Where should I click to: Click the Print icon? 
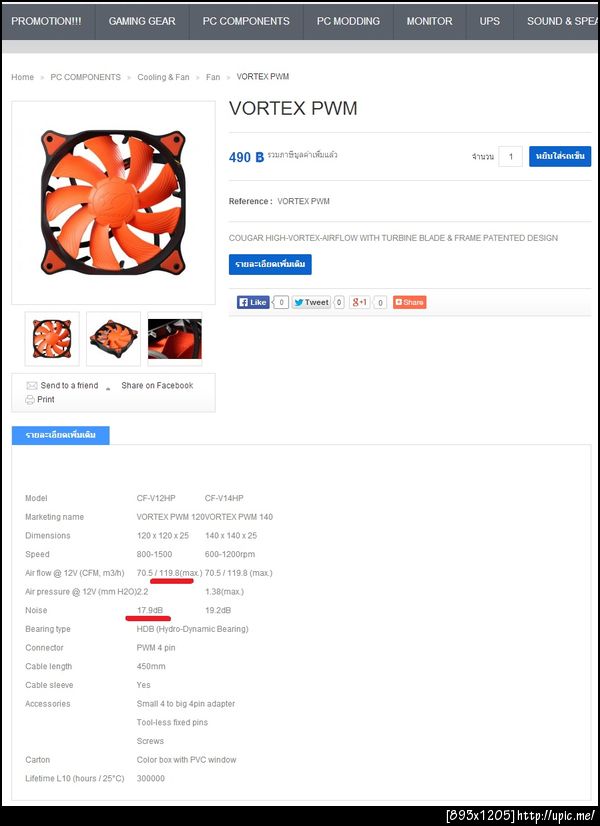click(30, 400)
